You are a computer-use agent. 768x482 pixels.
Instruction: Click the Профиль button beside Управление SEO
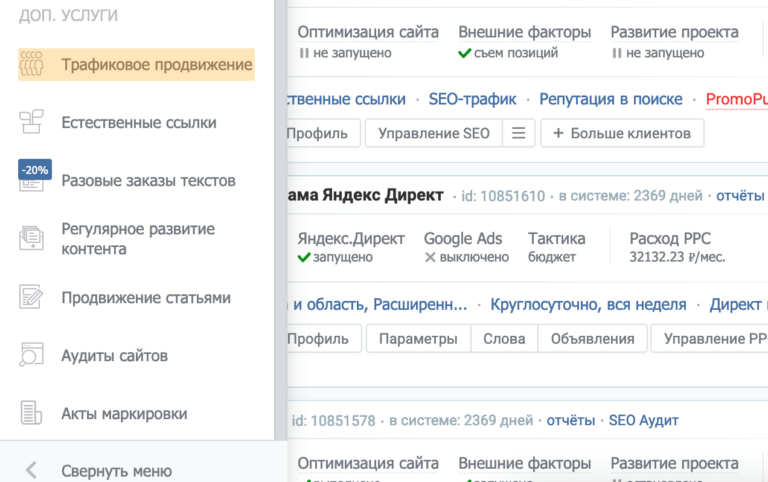coord(324,133)
